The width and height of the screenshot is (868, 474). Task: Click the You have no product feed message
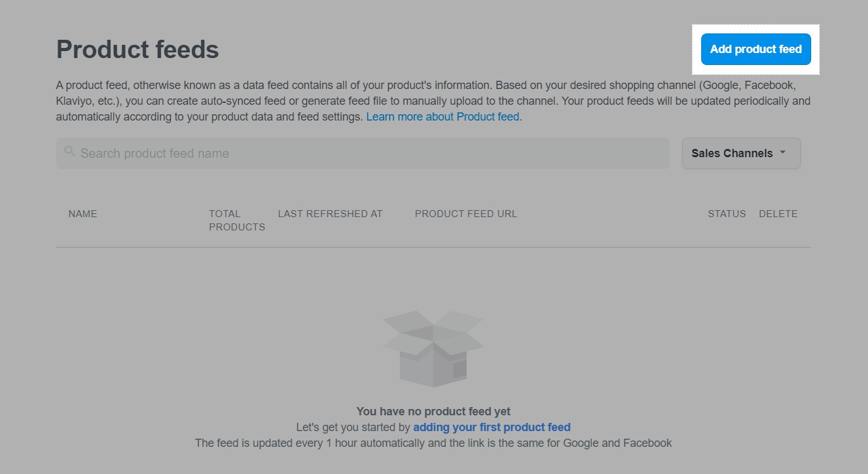(x=433, y=411)
